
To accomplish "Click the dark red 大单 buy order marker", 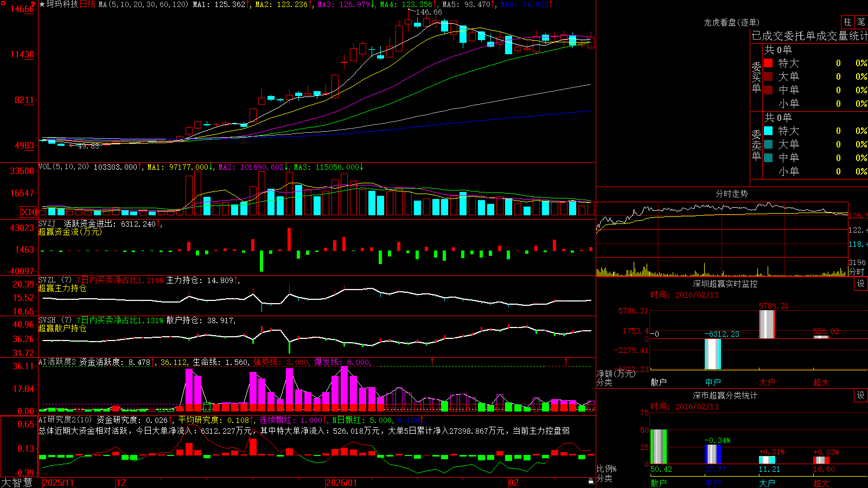I will (x=768, y=76).
